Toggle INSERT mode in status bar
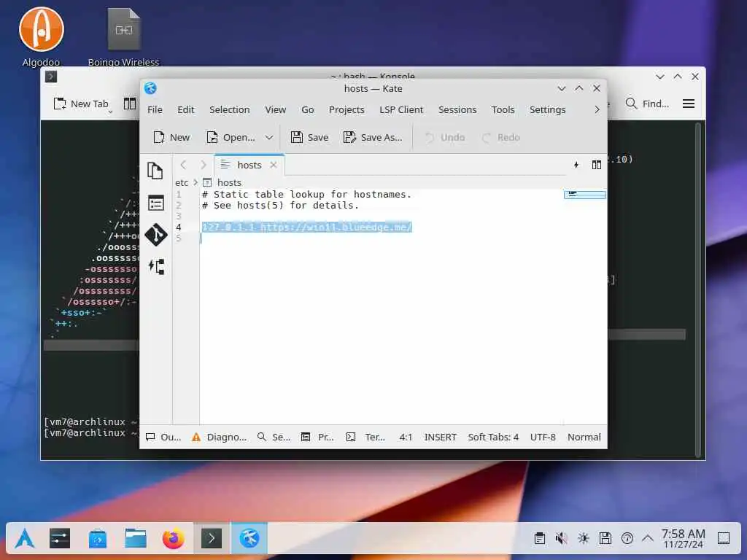The image size is (747, 560). pos(440,437)
